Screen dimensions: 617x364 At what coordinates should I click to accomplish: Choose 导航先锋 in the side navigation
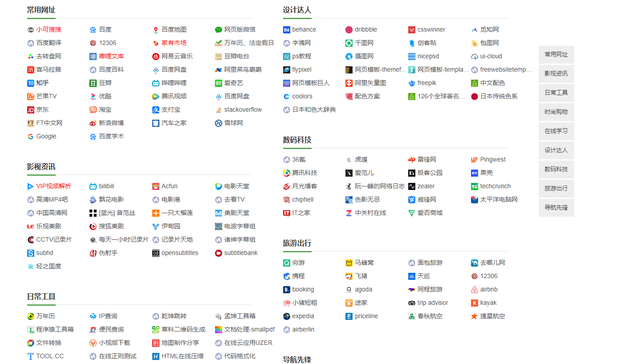tap(556, 208)
